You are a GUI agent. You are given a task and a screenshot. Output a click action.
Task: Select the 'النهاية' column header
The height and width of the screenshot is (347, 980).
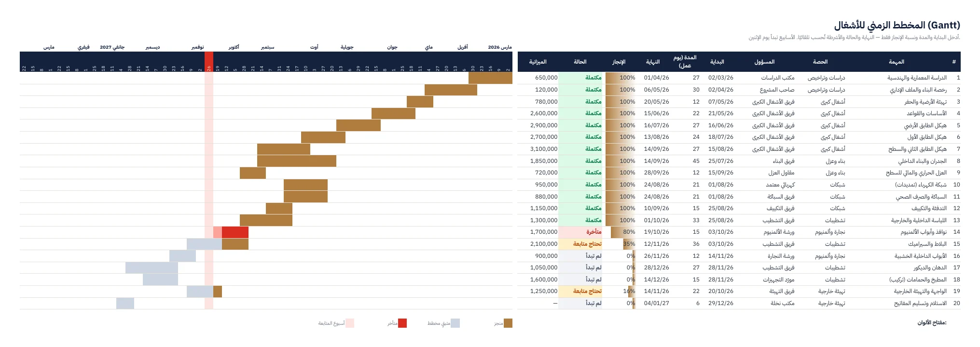tap(653, 62)
